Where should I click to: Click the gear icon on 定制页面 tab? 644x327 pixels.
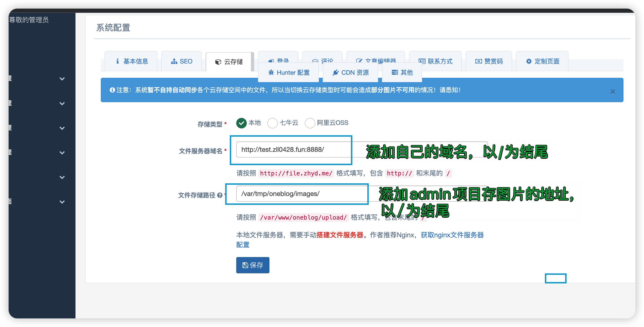pos(529,61)
